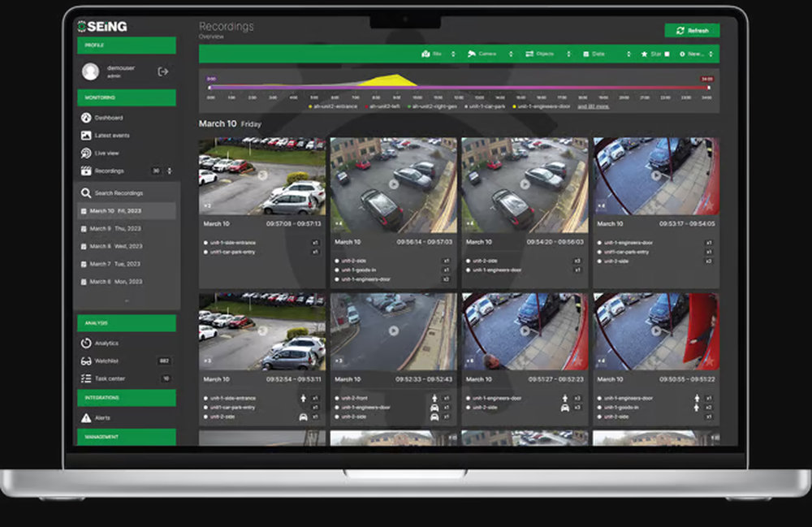Open Latest events image icon
This screenshot has width=812, height=527.
pyautogui.click(x=86, y=135)
